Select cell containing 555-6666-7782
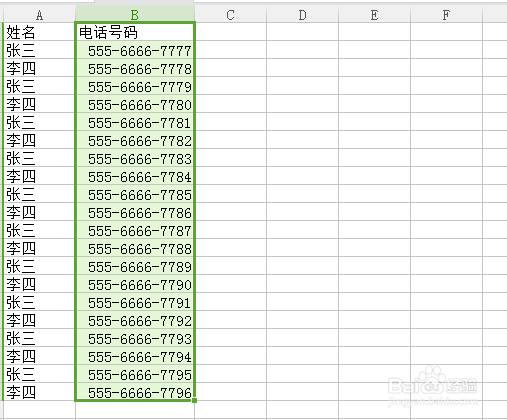 [135, 140]
